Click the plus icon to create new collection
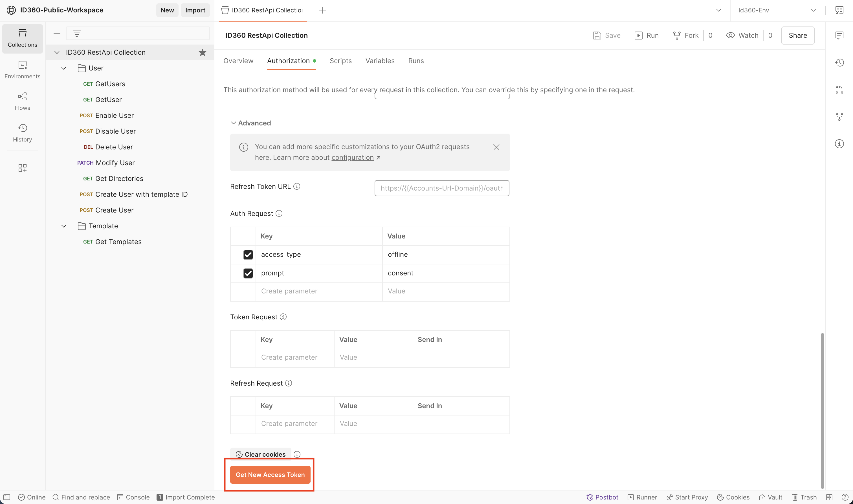 57,33
